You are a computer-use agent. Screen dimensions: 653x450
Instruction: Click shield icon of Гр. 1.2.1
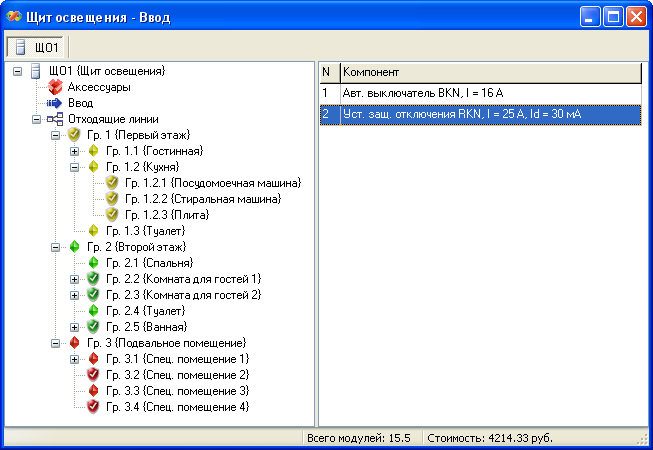click(112, 182)
